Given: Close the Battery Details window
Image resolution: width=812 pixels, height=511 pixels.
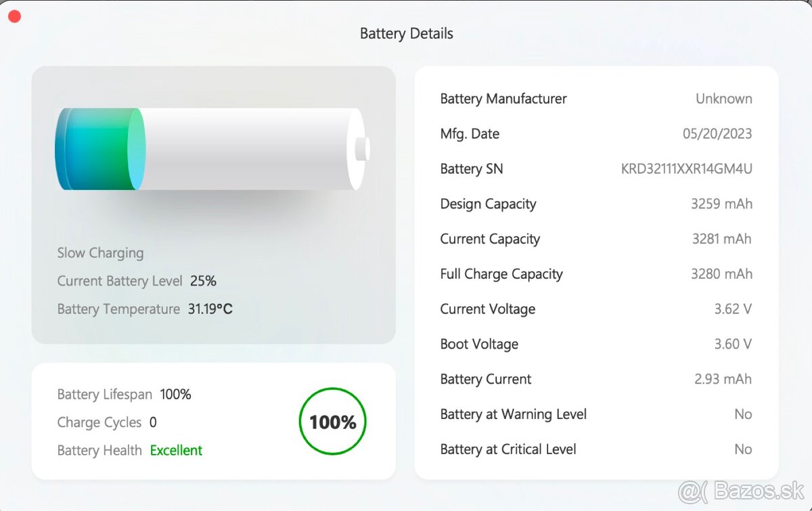Looking at the screenshot, I should point(14,16).
